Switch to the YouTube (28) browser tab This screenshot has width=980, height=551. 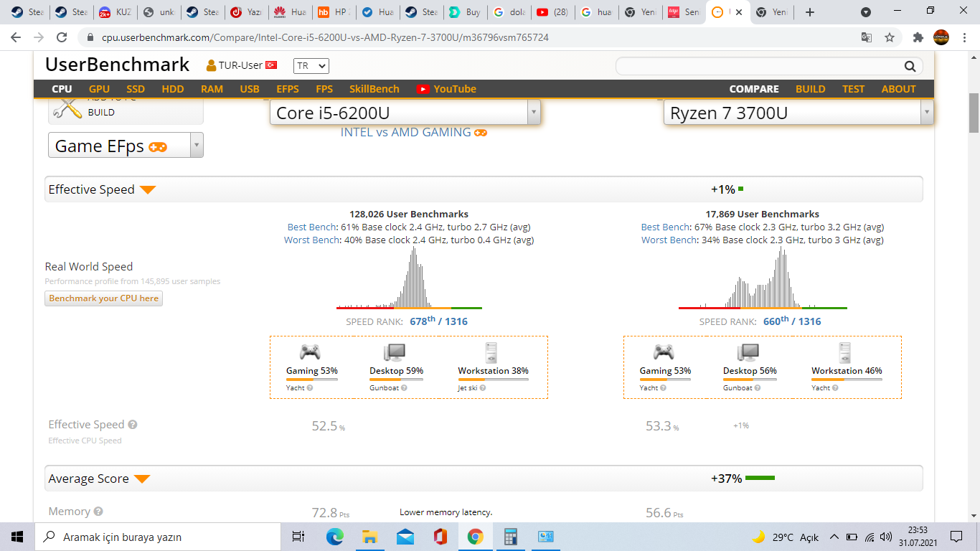pos(552,12)
